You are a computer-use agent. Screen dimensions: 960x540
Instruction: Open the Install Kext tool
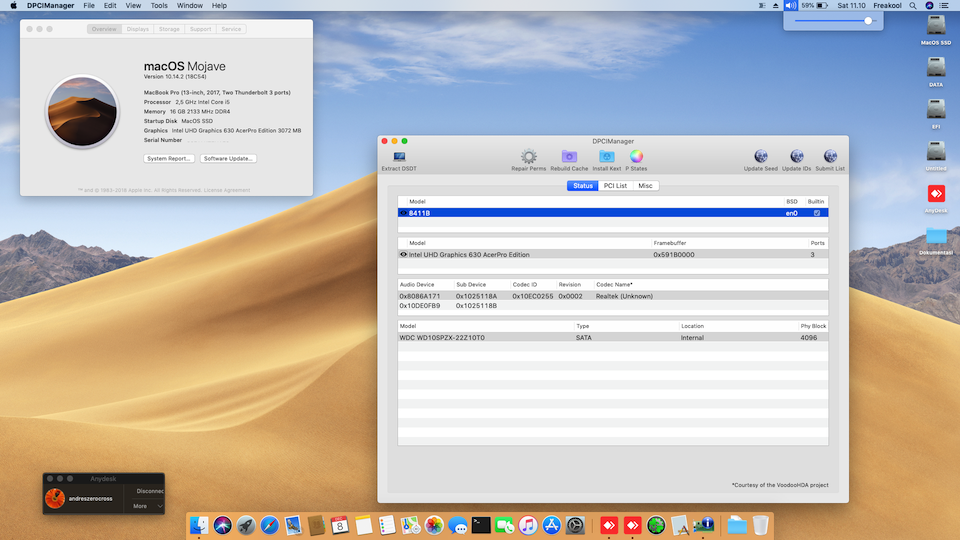[606, 157]
